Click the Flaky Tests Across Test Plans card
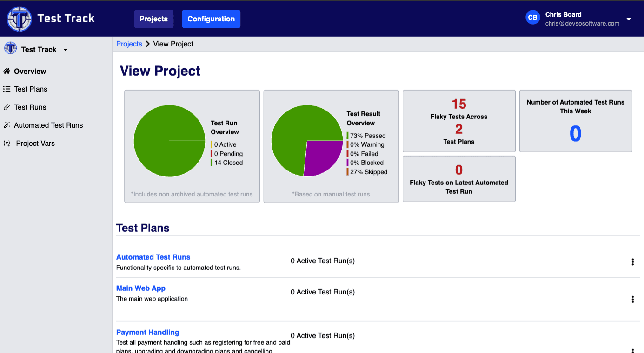This screenshot has width=644, height=353. [x=458, y=121]
